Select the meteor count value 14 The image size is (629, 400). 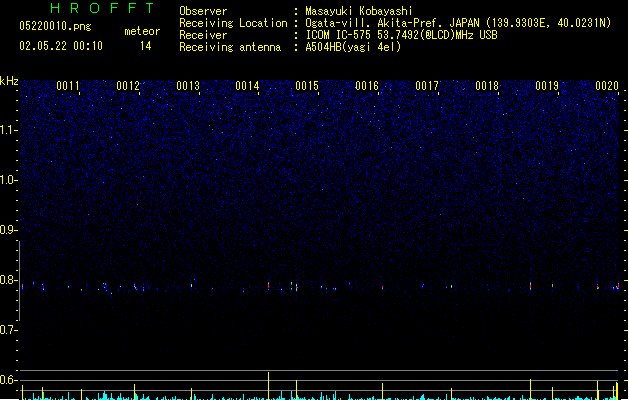click(x=146, y=46)
